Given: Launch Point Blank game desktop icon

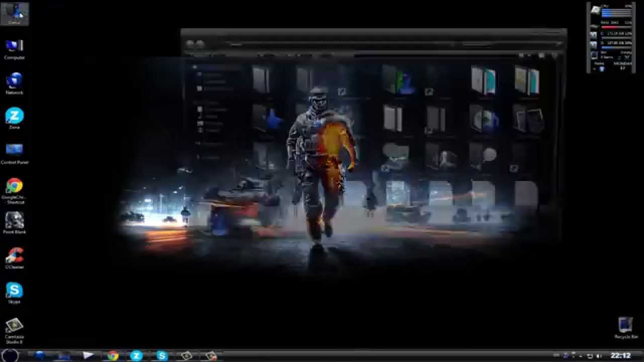Looking at the screenshot, I should point(14,223).
